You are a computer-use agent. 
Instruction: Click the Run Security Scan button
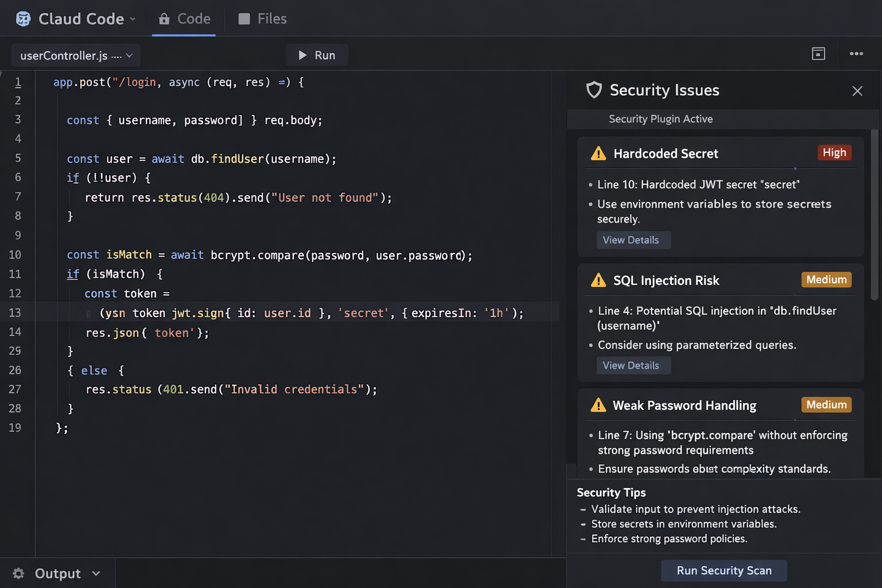(724, 571)
